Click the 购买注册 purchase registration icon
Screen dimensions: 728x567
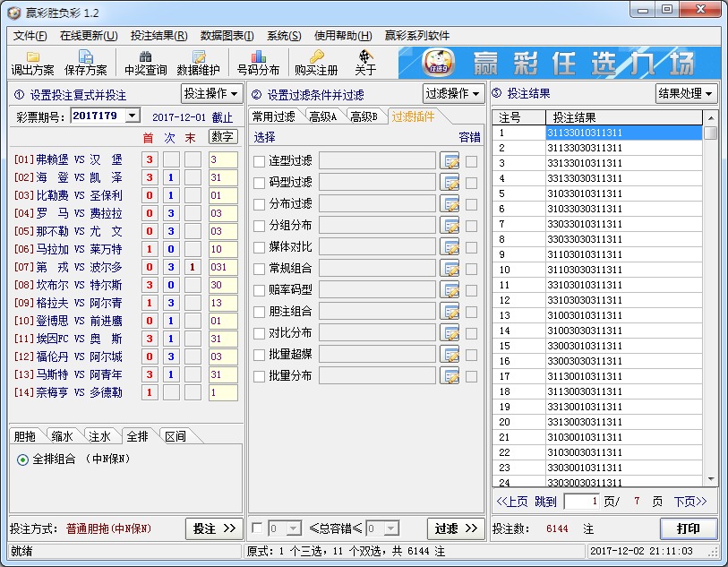315,63
